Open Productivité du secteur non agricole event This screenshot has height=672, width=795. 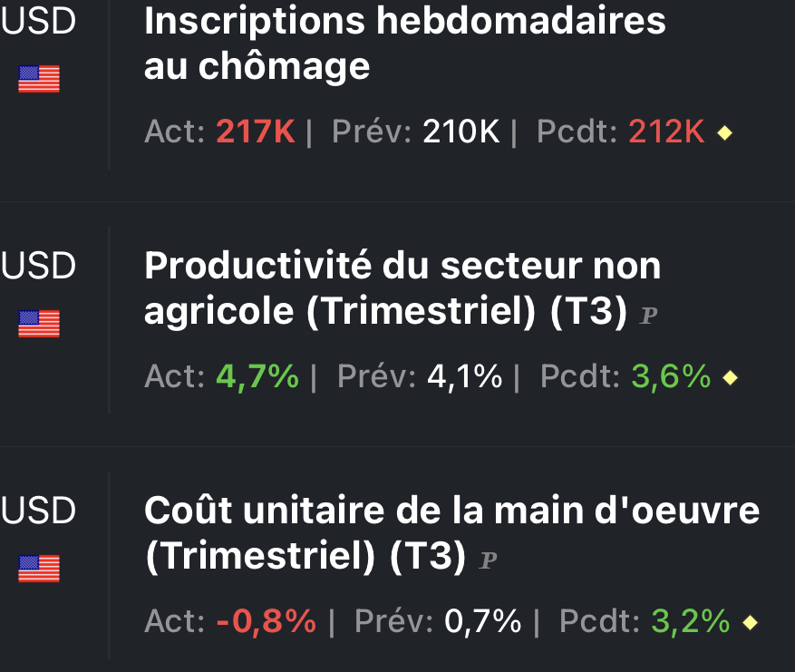click(402, 288)
